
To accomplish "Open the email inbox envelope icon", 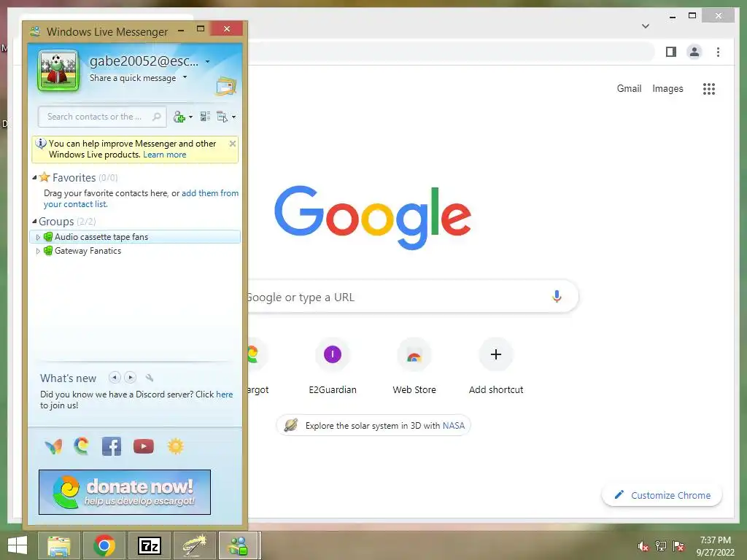I will 226,86.
